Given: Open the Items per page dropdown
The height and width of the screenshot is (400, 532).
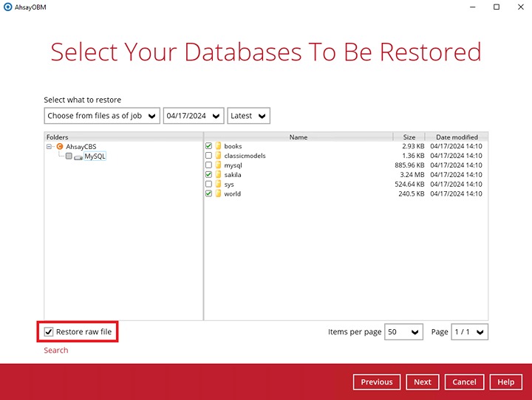Looking at the screenshot, I should (x=403, y=332).
